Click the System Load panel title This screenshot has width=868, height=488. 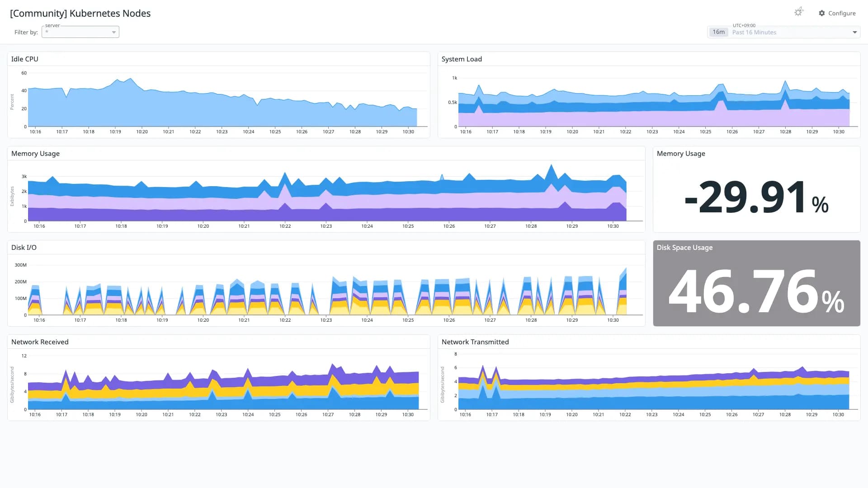[462, 59]
